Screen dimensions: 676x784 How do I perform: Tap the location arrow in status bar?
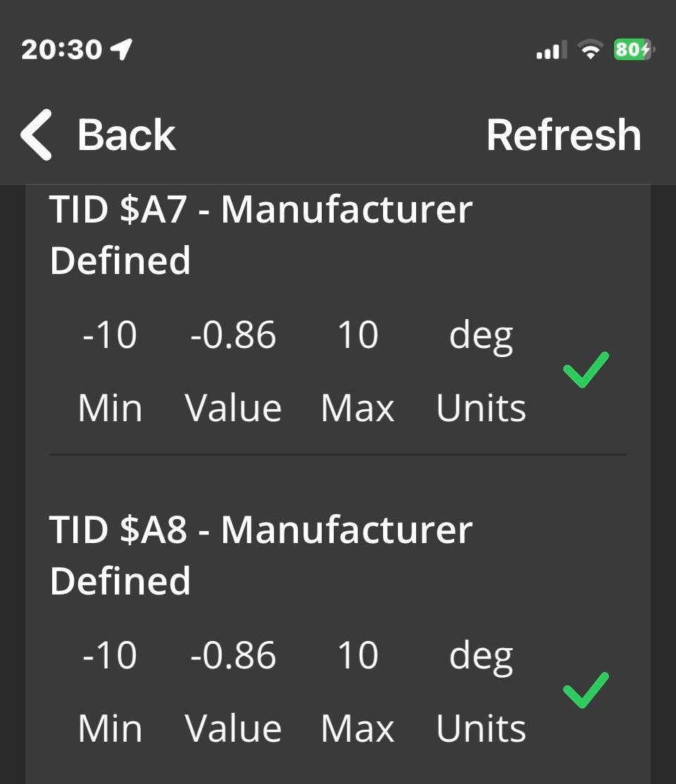(x=121, y=49)
